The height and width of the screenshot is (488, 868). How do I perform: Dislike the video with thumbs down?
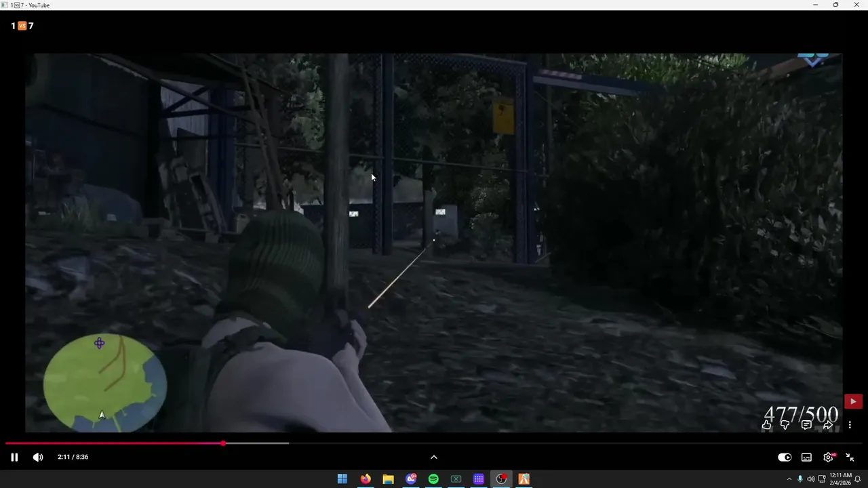[785, 425]
